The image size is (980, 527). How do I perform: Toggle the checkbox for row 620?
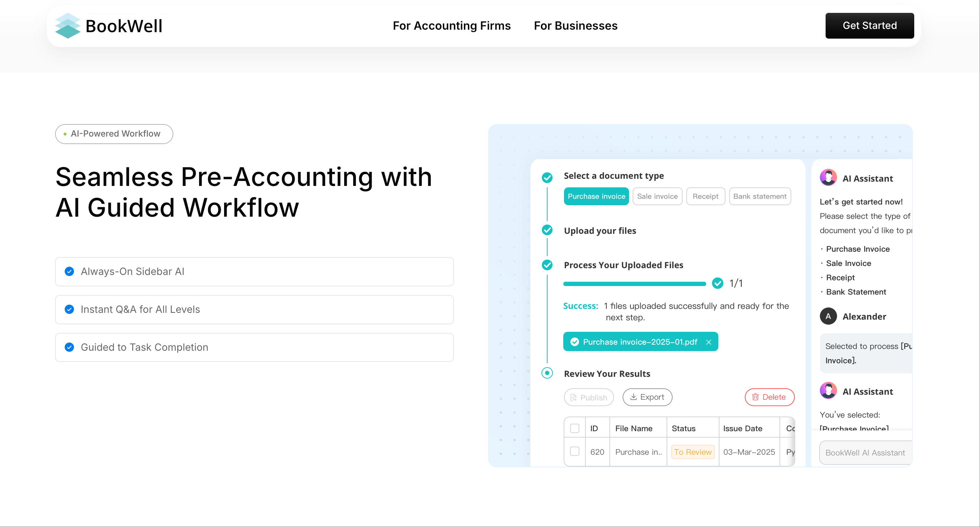(x=574, y=451)
